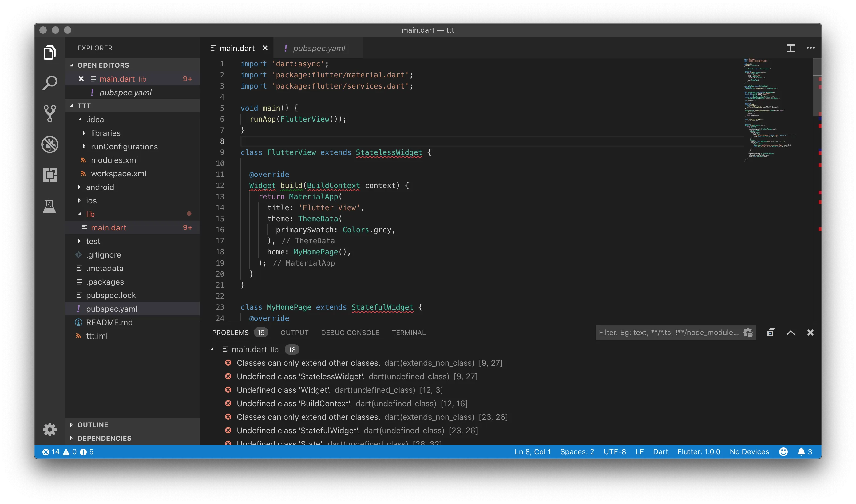Click the split editor icon
Viewport: 856px width, 504px height.
[x=791, y=48]
